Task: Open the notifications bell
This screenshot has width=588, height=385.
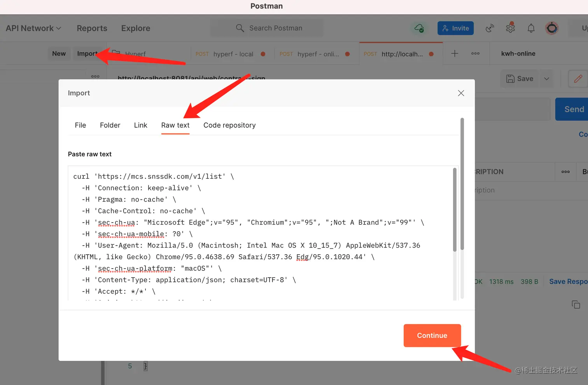Action: (x=531, y=28)
